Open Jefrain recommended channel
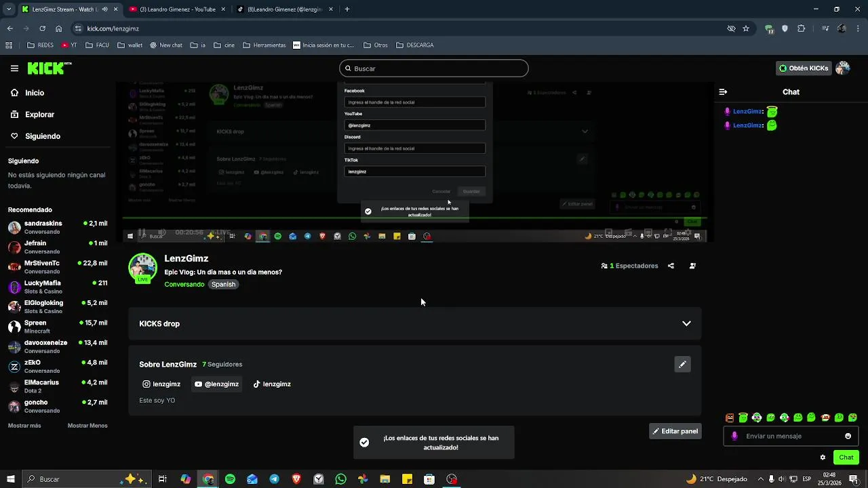 click(x=58, y=247)
